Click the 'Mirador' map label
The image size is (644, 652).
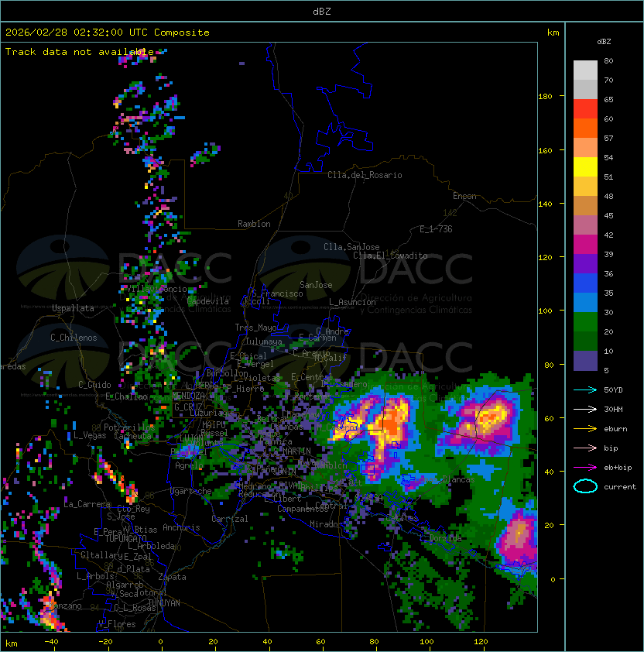pyautogui.click(x=326, y=524)
